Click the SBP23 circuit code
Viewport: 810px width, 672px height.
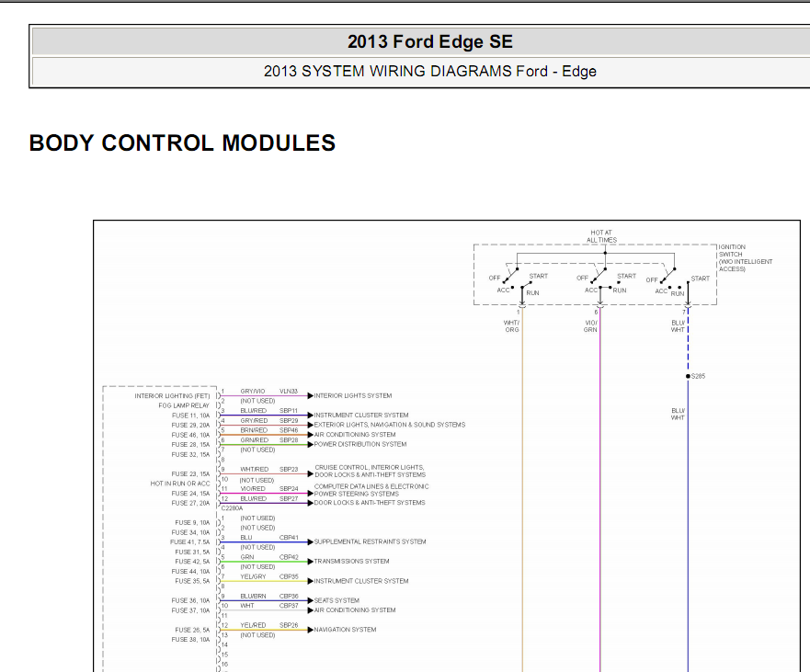pos(289,469)
